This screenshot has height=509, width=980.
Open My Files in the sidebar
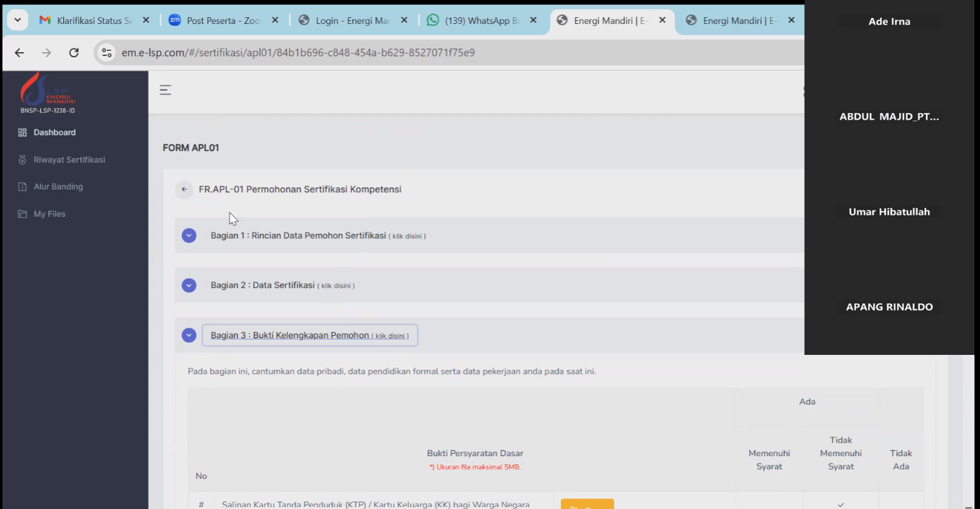pos(50,214)
